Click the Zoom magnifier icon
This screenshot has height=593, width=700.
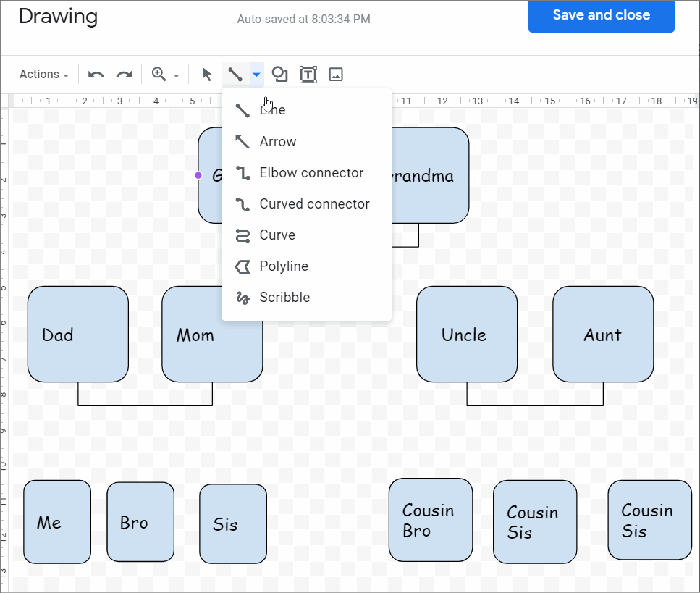pyautogui.click(x=159, y=74)
